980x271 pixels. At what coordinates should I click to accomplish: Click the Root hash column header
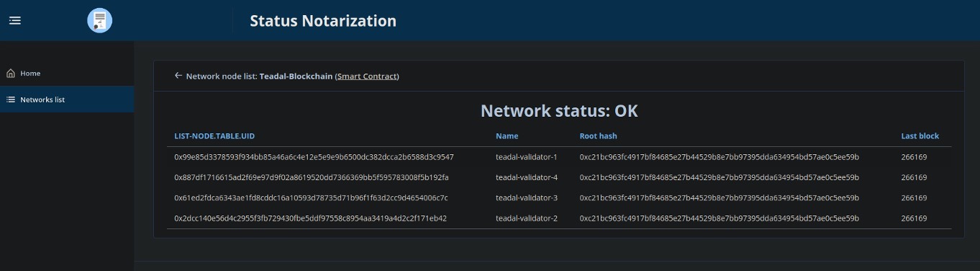[x=598, y=135]
